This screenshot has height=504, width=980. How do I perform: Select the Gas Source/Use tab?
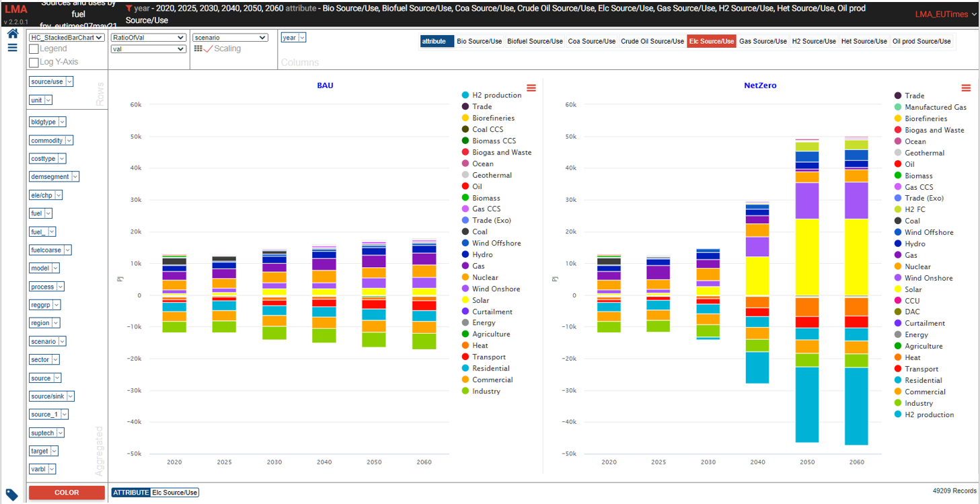(763, 41)
